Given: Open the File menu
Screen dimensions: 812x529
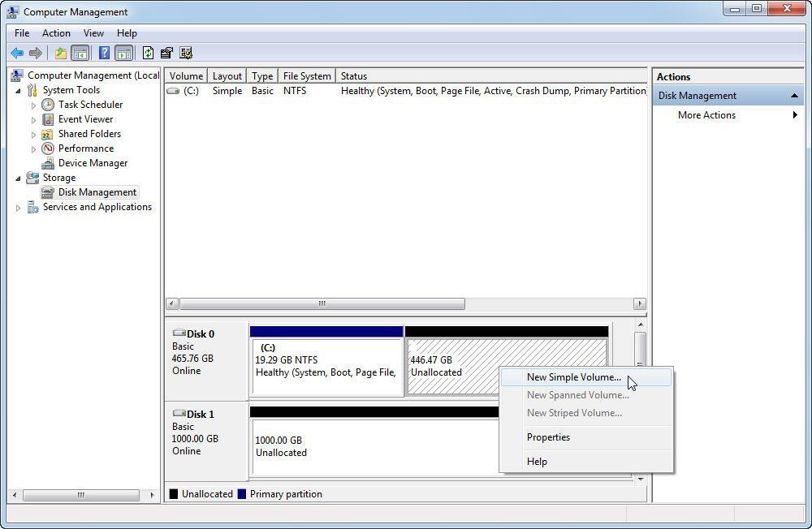Looking at the screenshot, I should (x=22, y=33).
